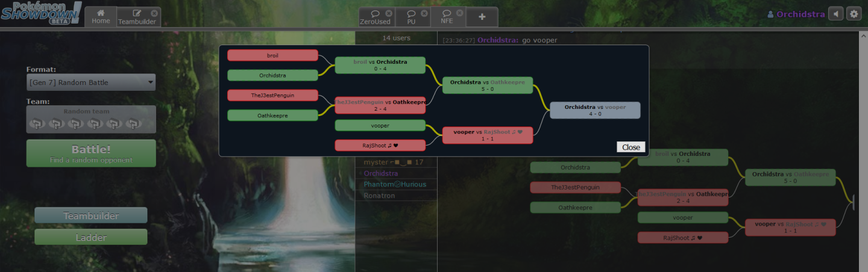
Task: Close the Teambuilder tab with x icon
Action: point(154,13)
